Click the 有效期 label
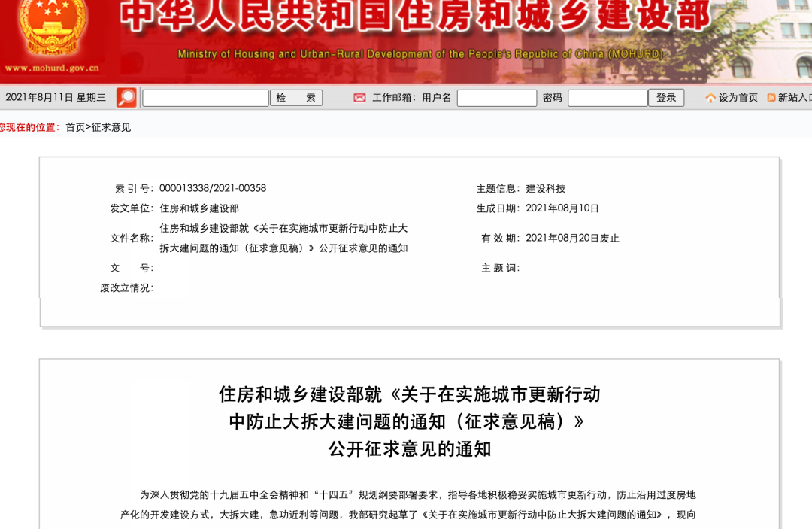The height and width of the screenshot is (529, 812). click(500, 239)
